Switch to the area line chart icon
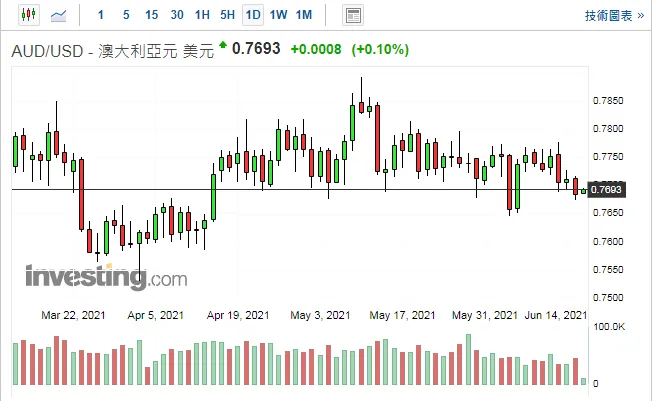Image resolution: width=652 pixels, height=401 pixels. coord(58,16)
